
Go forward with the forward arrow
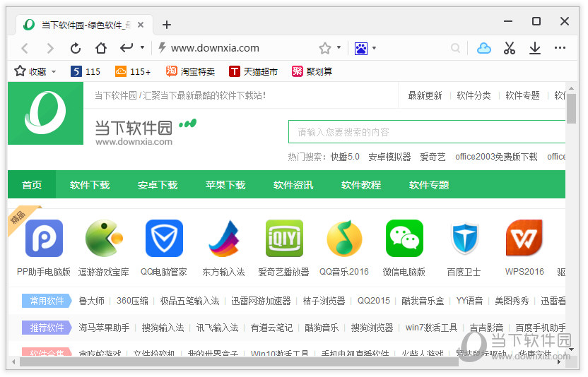[50, 48]
